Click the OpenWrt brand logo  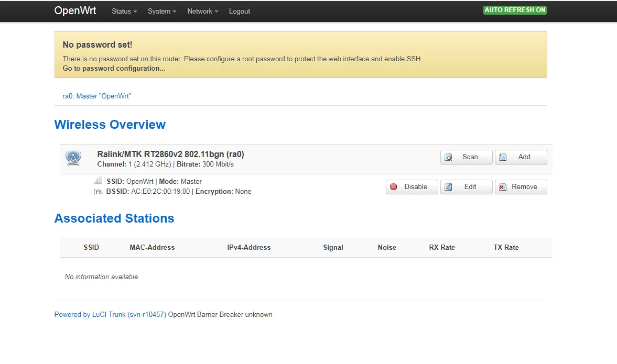coord(75,10)
